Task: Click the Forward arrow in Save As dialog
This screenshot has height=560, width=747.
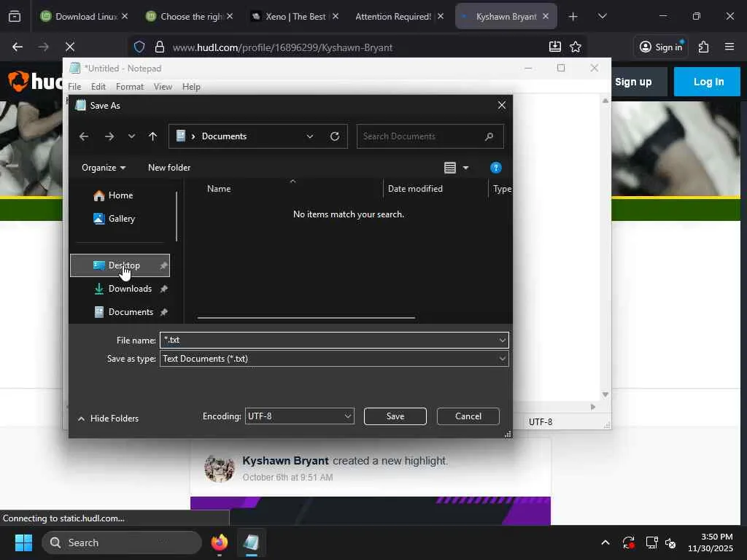Action: [x=109, y=136]
